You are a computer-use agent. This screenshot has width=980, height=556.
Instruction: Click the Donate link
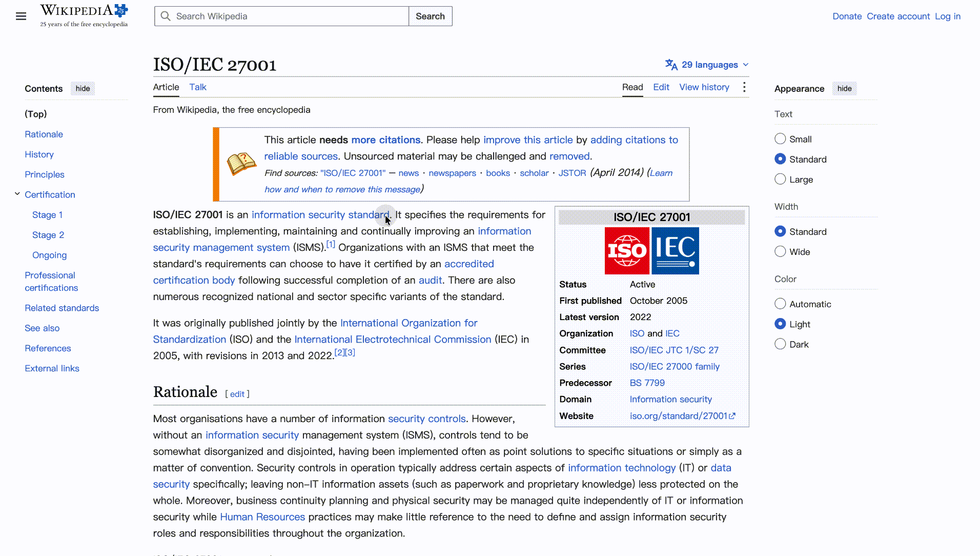coord(847,16)
